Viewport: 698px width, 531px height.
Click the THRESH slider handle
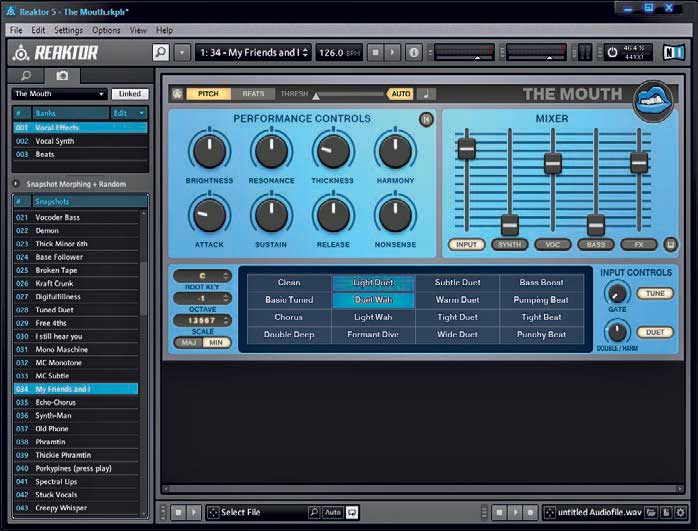[x=316, y=96]
